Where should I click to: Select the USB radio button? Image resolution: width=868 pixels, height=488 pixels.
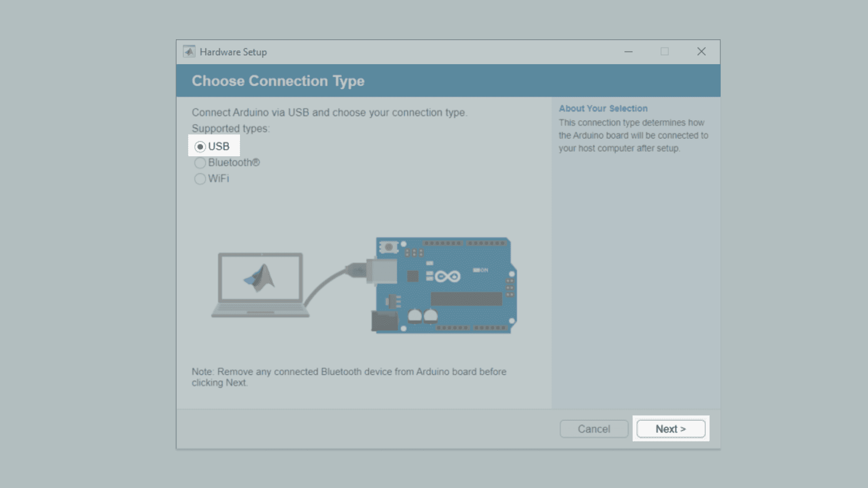tap(200, 147)
